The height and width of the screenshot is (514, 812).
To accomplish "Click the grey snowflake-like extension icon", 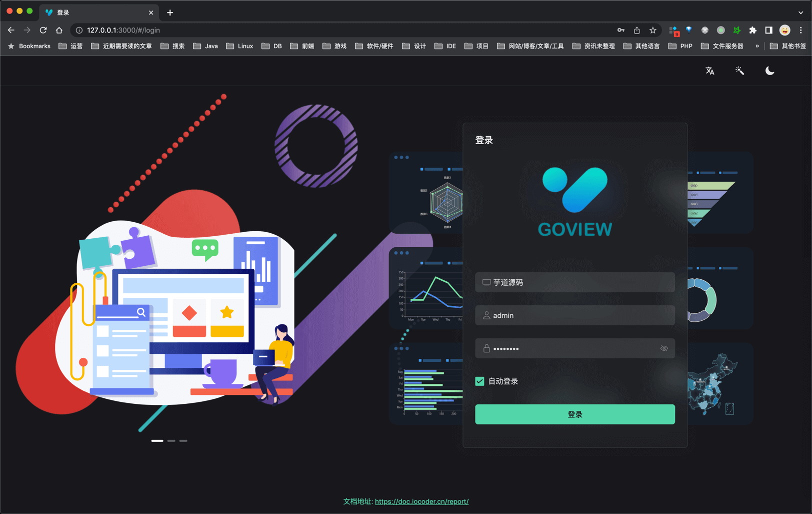I will (704, 30).
